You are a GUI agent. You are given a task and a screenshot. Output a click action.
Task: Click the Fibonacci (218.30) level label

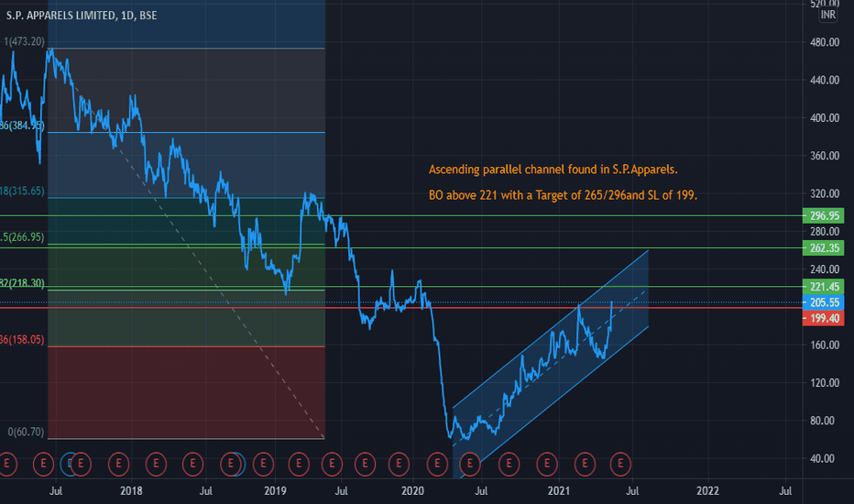(x=22, y=283)
